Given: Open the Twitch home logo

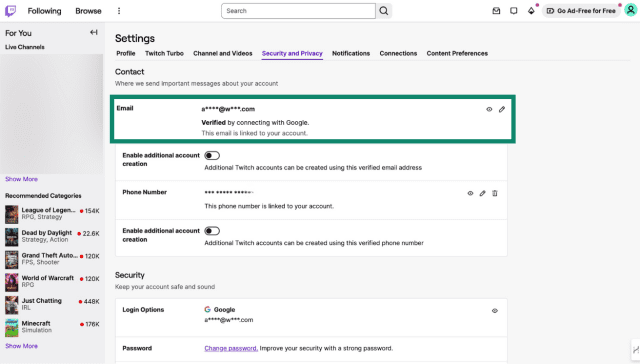Looking at the screenshot, I should point(11,11).
